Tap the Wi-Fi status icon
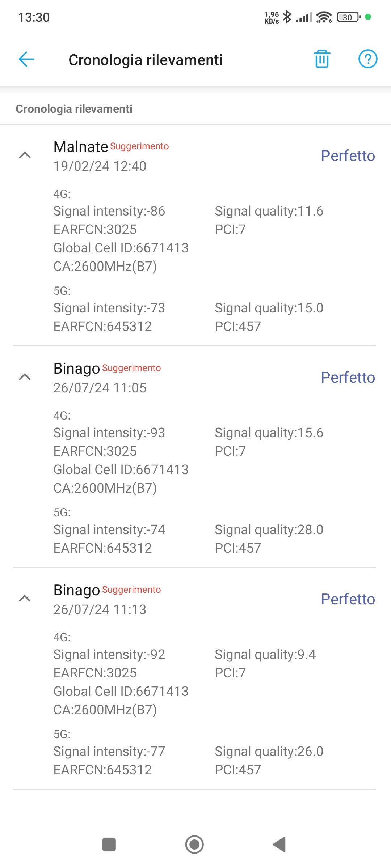Screen dimensions: 391x868 coord(324,17)
